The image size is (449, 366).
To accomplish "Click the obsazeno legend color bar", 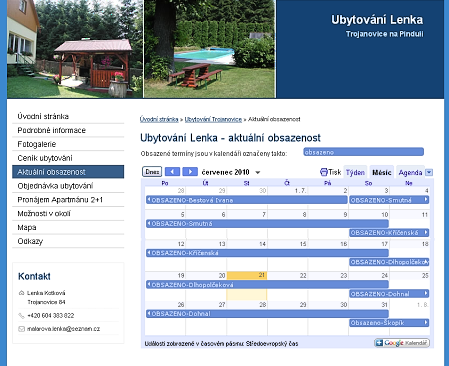I will [x=363, y=152].
